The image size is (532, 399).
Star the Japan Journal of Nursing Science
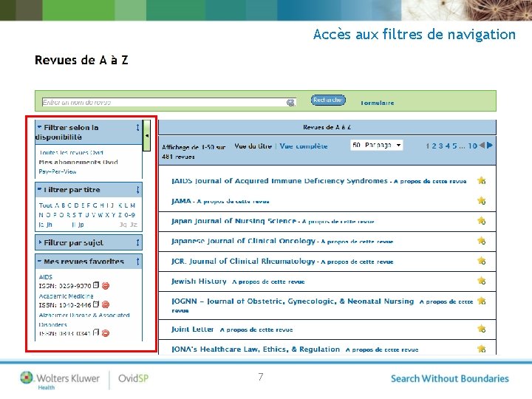pyautogui.click(x=482, y=220)
